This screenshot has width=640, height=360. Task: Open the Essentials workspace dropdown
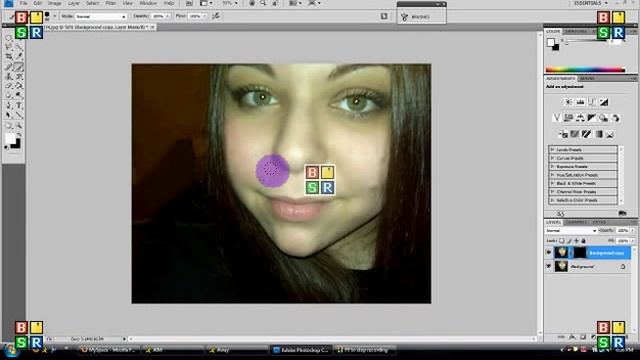pos(591,3)
